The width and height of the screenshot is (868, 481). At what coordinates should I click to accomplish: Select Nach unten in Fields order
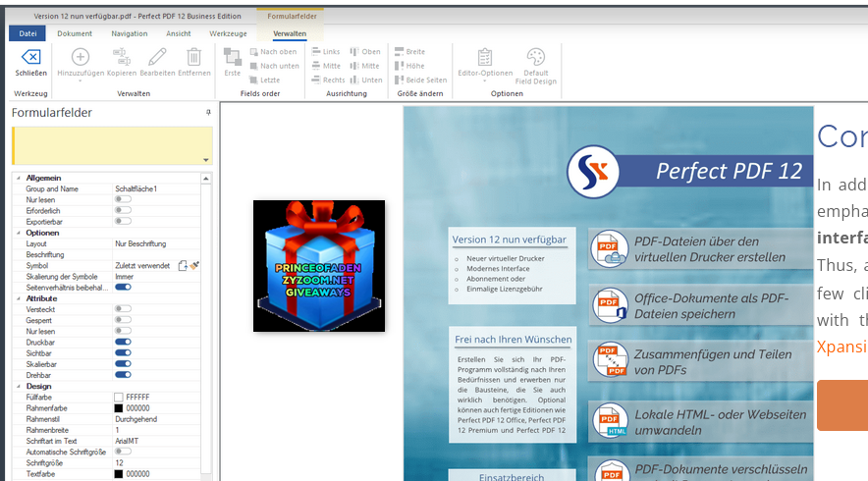274,66
